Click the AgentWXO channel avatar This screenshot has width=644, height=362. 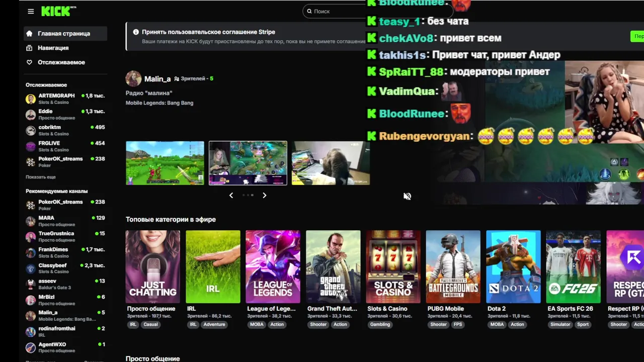point(31,347)
